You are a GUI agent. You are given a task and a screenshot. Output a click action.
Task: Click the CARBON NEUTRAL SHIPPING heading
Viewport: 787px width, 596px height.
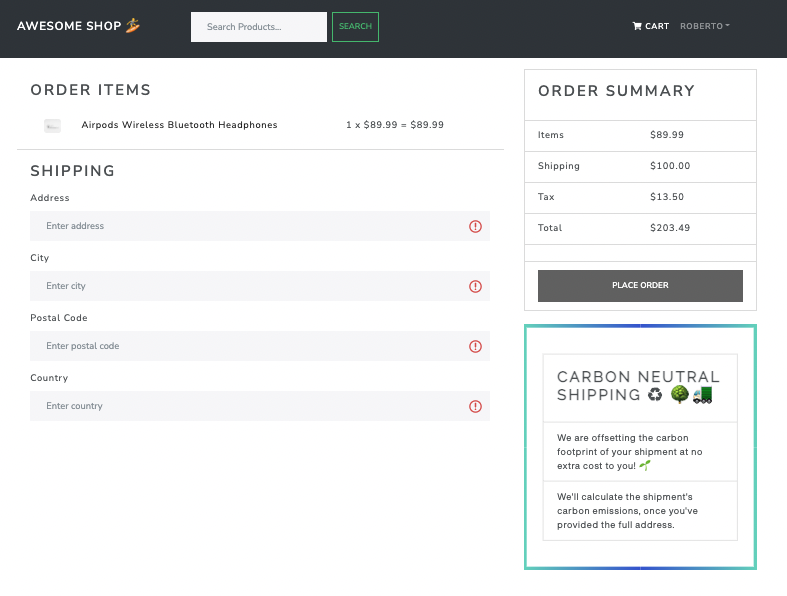[638, 386]
